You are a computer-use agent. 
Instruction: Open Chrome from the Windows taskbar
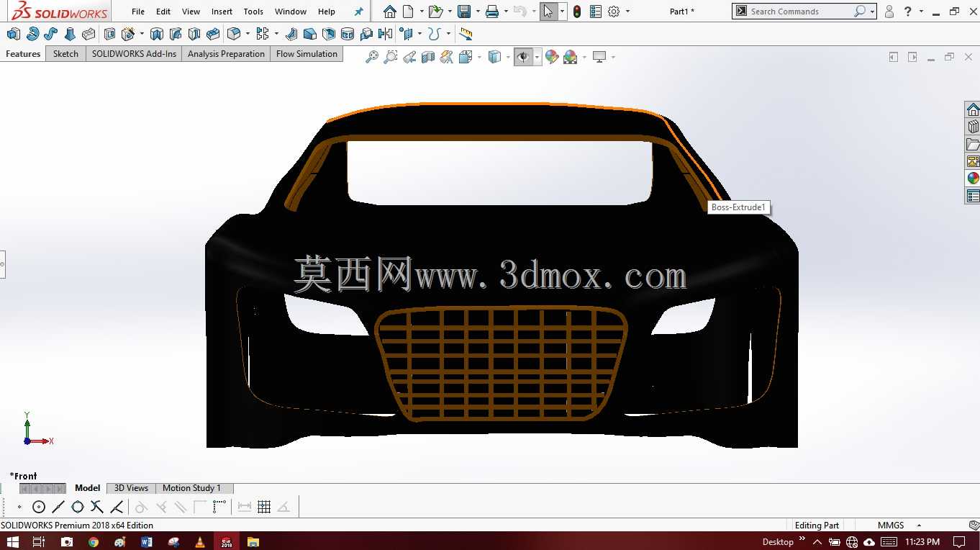click(94, 541)
